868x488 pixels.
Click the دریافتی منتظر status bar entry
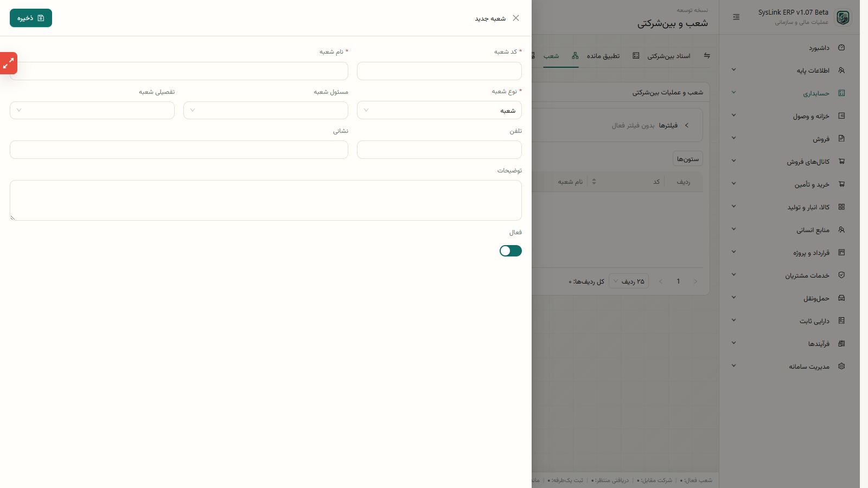click(x=610, y=480)
